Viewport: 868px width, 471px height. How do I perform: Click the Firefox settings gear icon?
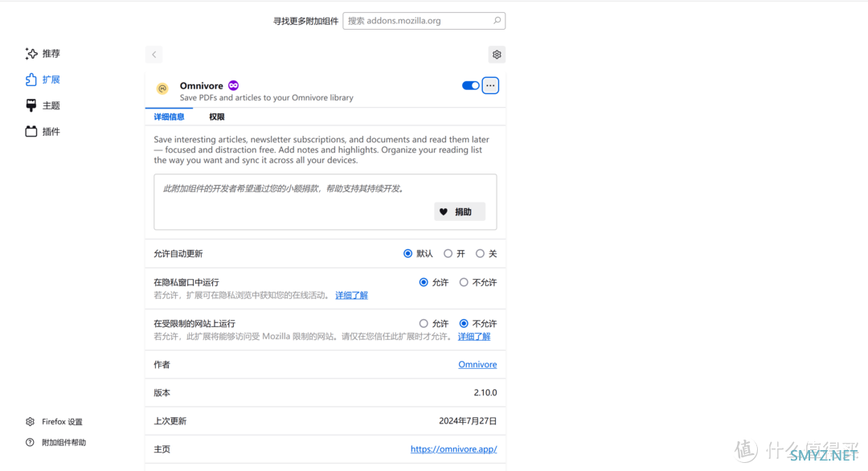click(x=30, y=422)
